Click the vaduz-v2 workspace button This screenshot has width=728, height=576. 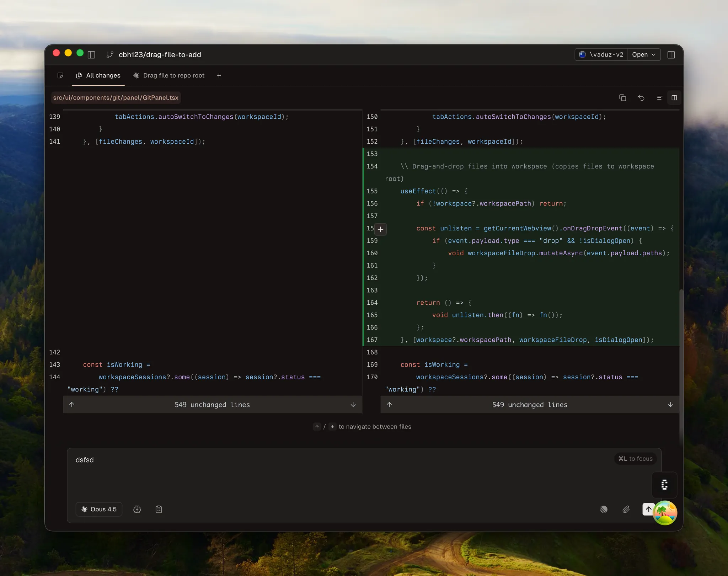coord(601,55)
